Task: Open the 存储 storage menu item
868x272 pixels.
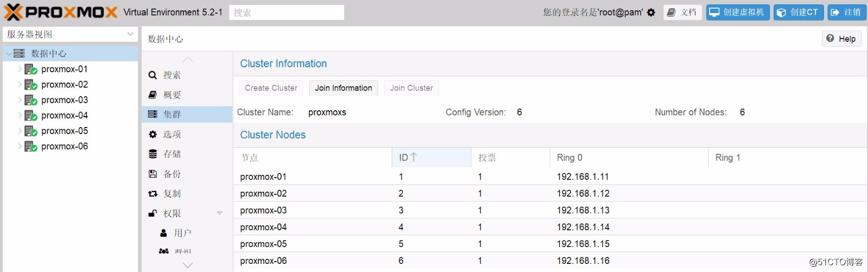Action: point(187,154)
